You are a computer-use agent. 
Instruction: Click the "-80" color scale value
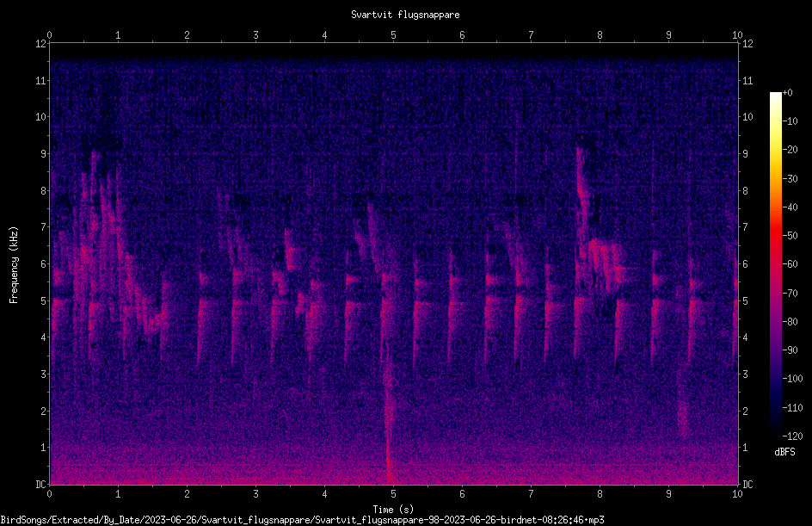click(790, 322)
